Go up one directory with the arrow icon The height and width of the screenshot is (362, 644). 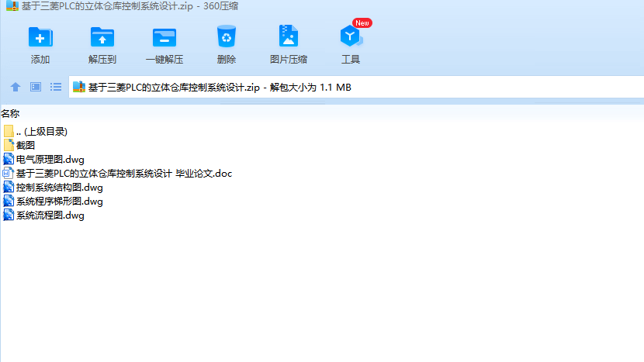click(x=16, y=87)
